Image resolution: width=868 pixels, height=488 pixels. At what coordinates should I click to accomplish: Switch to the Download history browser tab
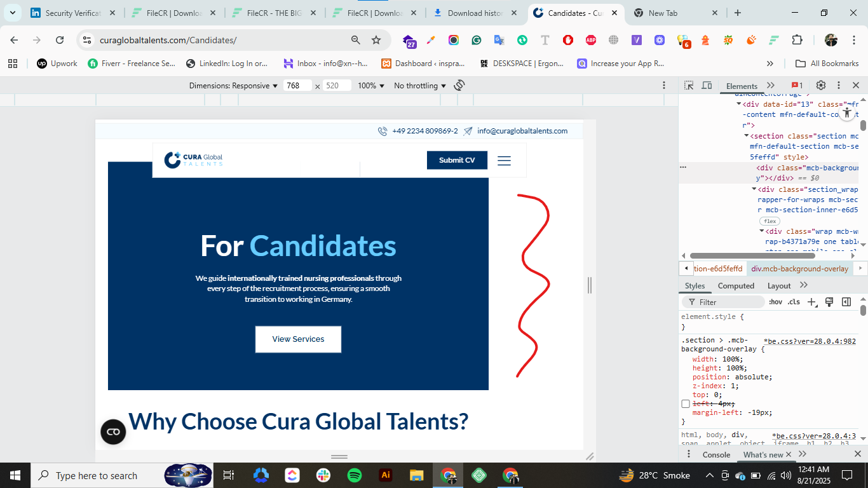coord(476,13)
